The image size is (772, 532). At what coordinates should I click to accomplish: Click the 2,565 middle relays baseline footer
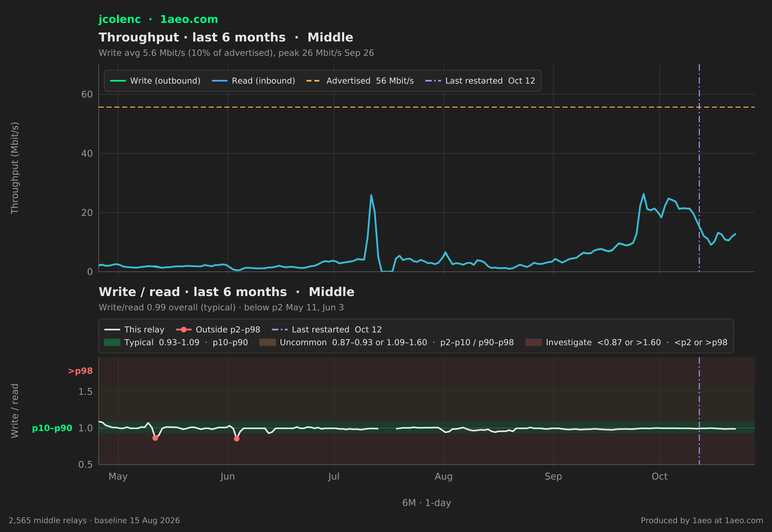click(x=94, y=521)
